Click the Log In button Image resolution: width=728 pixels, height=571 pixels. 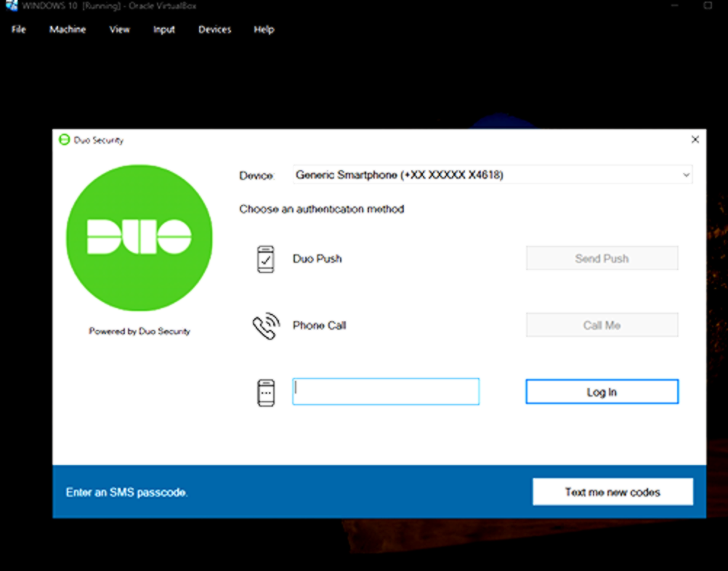pyautogui.click(x=602, y=392)
